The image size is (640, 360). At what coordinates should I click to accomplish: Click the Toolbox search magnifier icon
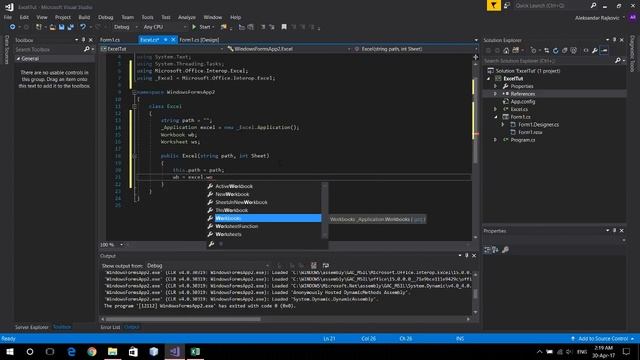[x=87, y=49]
